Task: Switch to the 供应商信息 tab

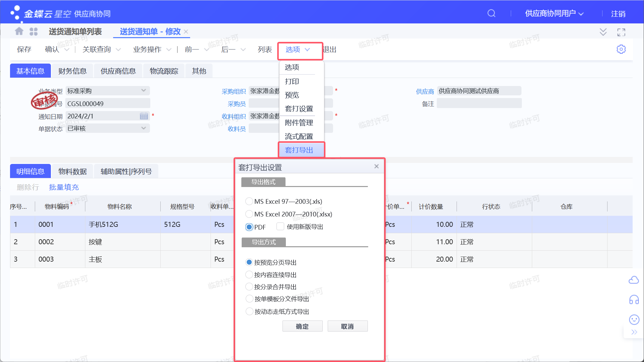Action: click(x=118, y=71)
